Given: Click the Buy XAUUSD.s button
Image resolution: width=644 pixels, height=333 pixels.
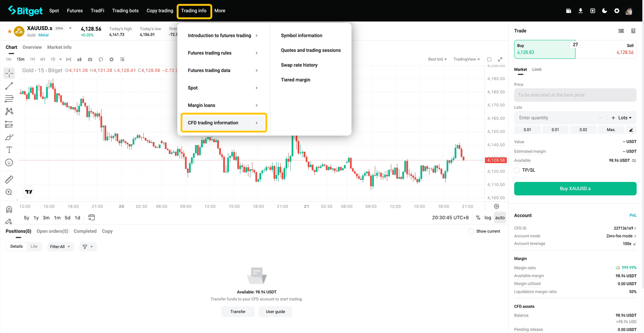Looking at the screenshot, I should [575, 188].
